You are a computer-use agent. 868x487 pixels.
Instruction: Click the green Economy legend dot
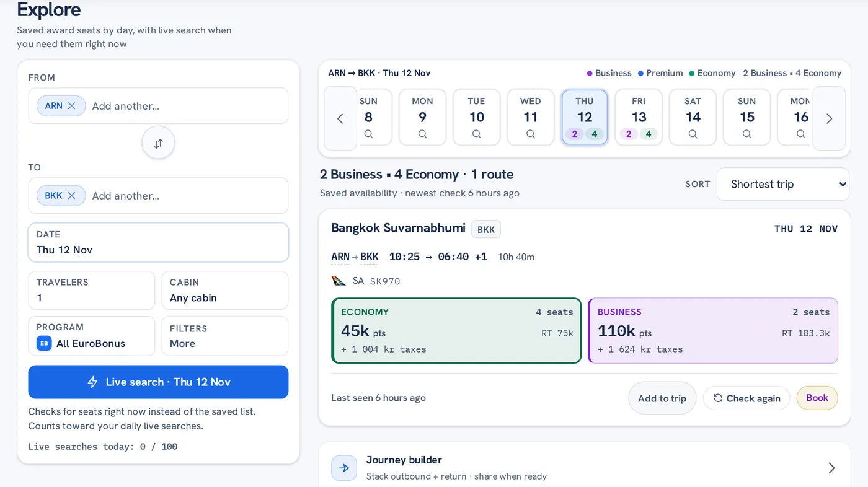click(x=692, y=73)
